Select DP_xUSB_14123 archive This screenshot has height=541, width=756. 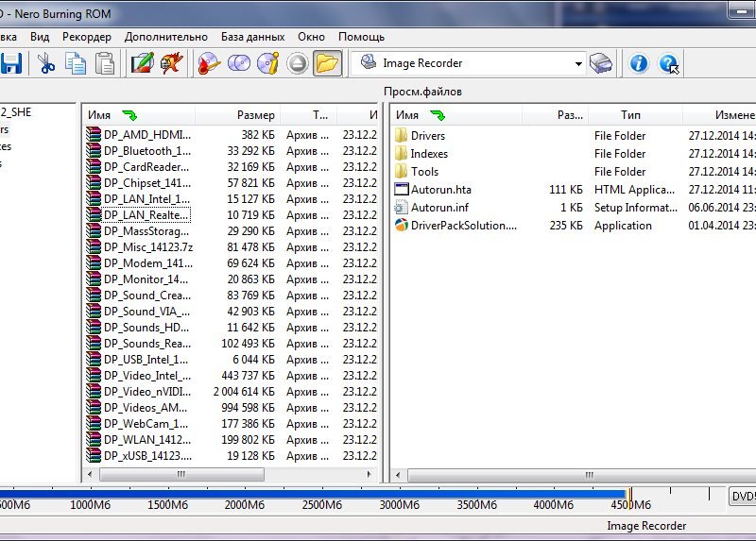coord(147,456)
